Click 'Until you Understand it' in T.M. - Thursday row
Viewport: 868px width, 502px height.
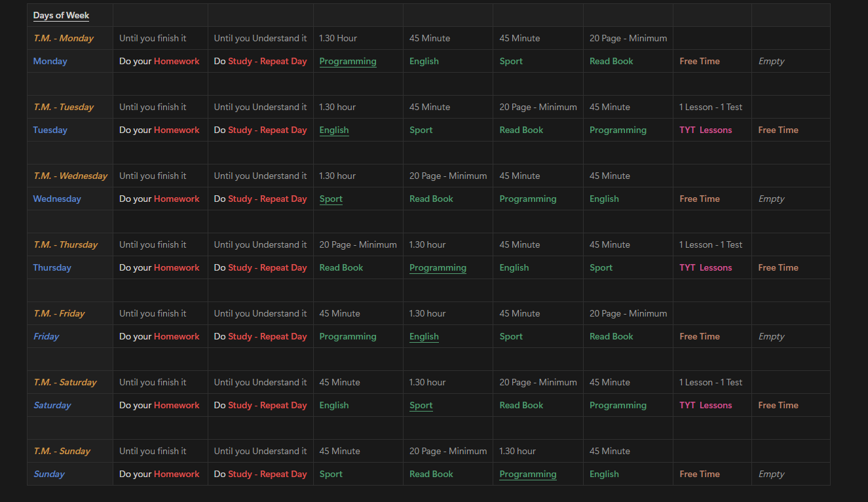coord(260,244)
